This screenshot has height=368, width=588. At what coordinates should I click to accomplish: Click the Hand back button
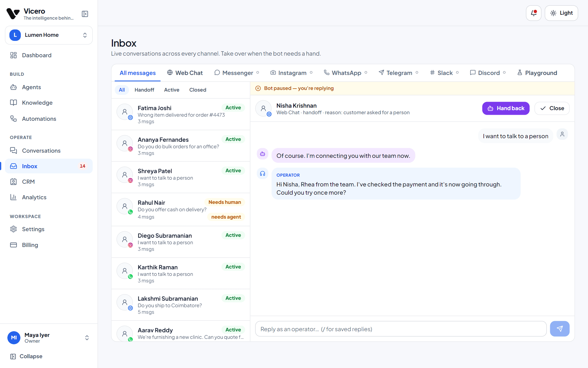(506, 108)
